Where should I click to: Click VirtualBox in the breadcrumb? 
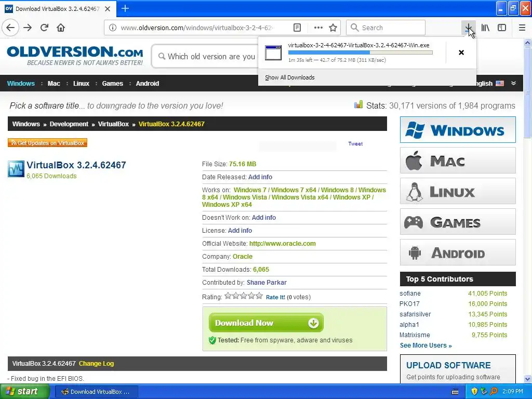113,124
